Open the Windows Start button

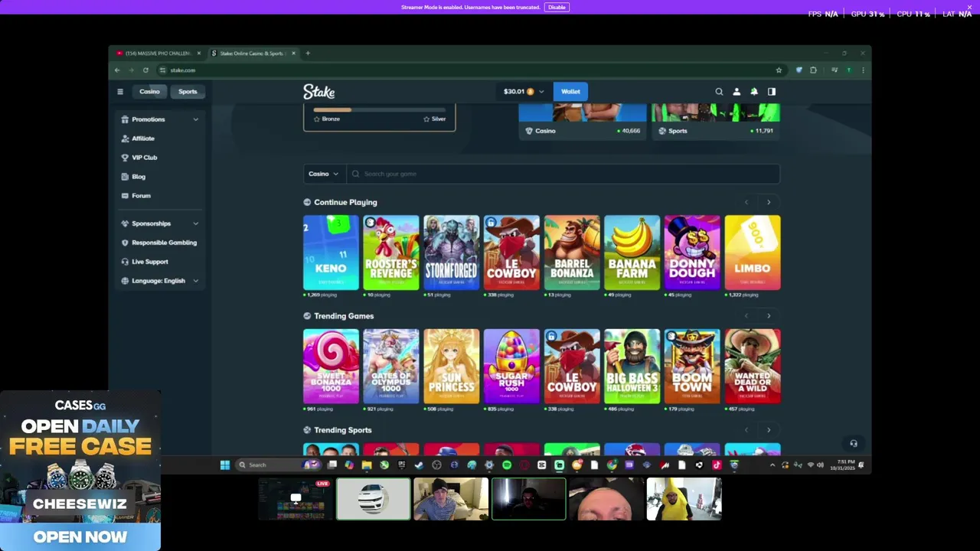tap(225, 465)
